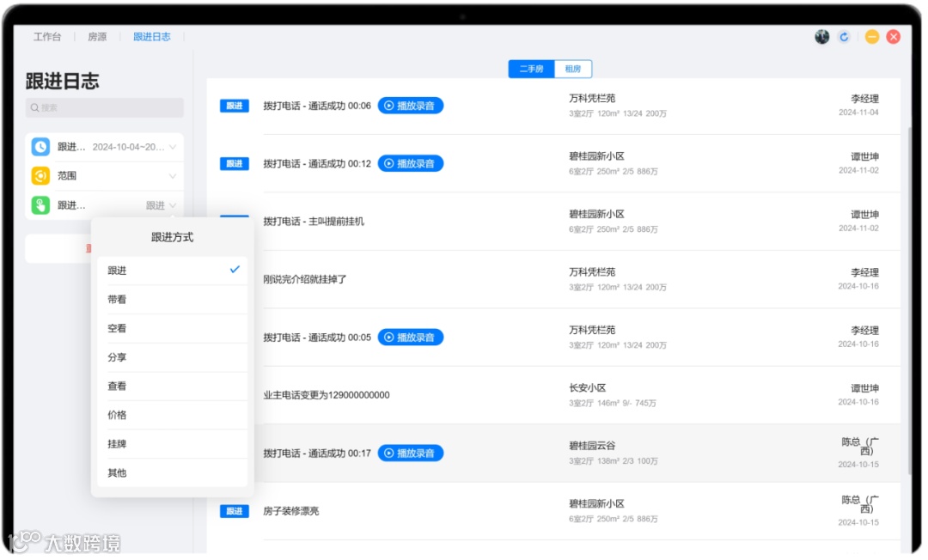Image resolution: width=928 pixels, height=560 pixels.
Task: Click 跟进 tag on 万科凭栏苑 00:06 row
Action: click(235, 106)
